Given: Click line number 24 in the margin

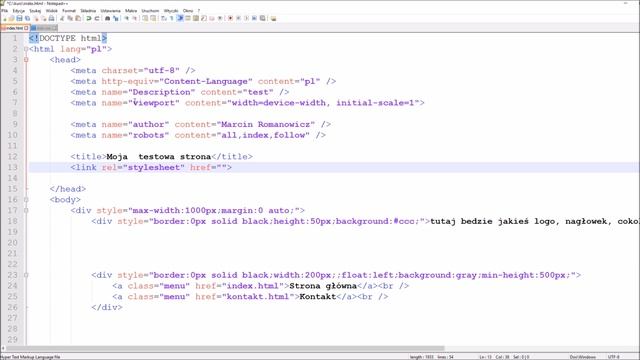Looking at the screenshot, I should [13, 286].
